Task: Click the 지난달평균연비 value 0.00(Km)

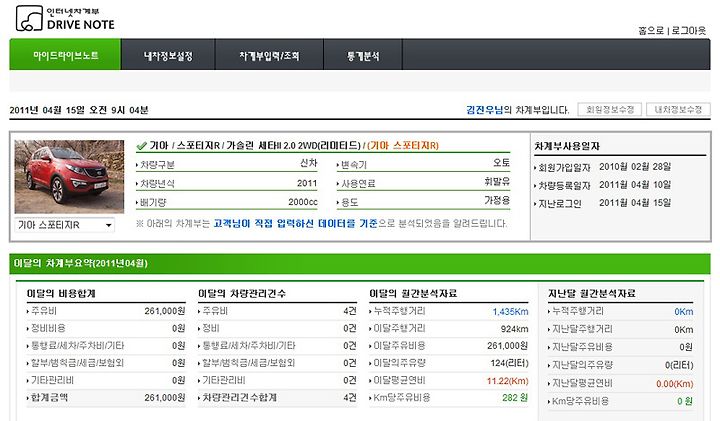Action: (x=675, y=384)
